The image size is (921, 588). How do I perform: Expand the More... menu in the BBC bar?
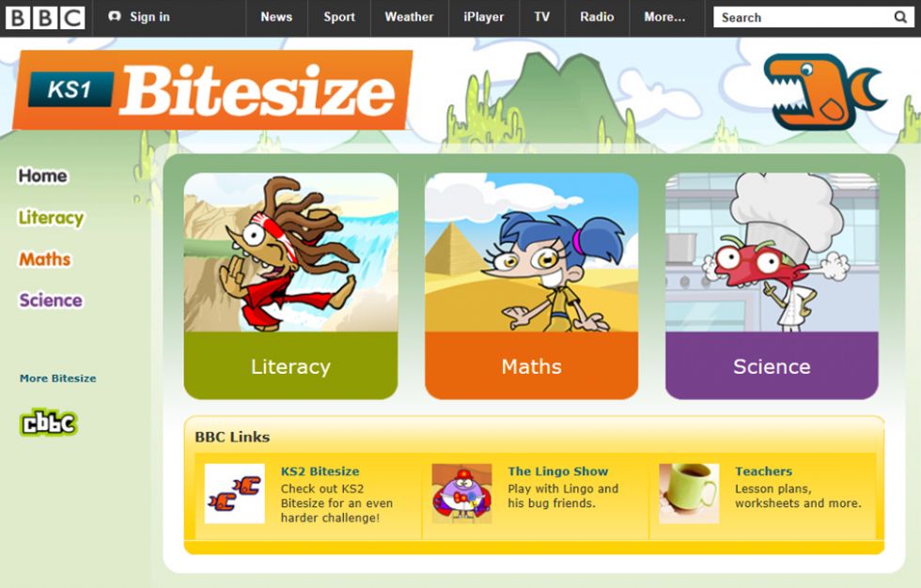(x=664, y=17)
